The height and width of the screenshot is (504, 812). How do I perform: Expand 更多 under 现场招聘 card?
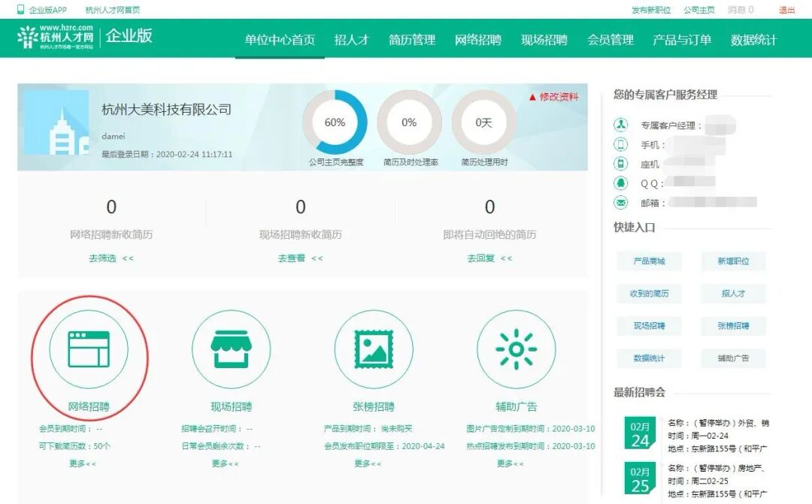click(x=226, y=463)
